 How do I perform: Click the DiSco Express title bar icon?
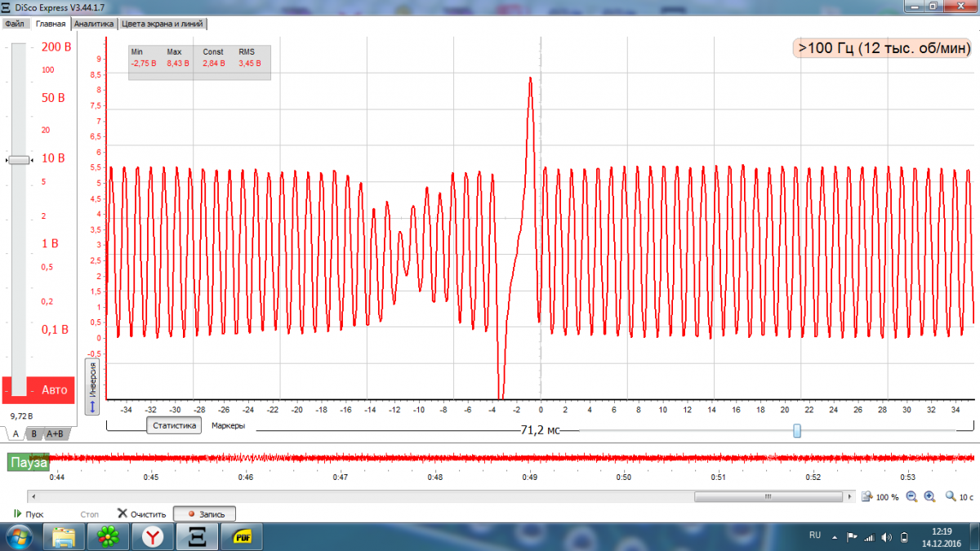tap(7, 7)
